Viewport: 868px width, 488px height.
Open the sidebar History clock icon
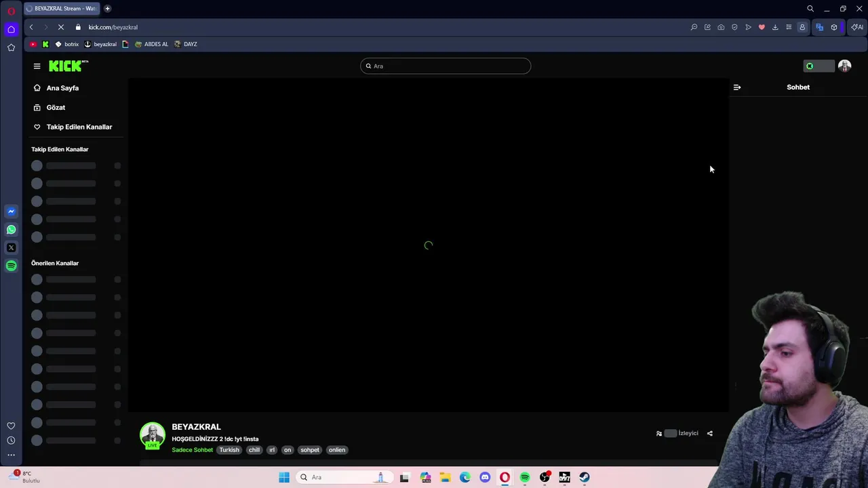pos(11,441)
